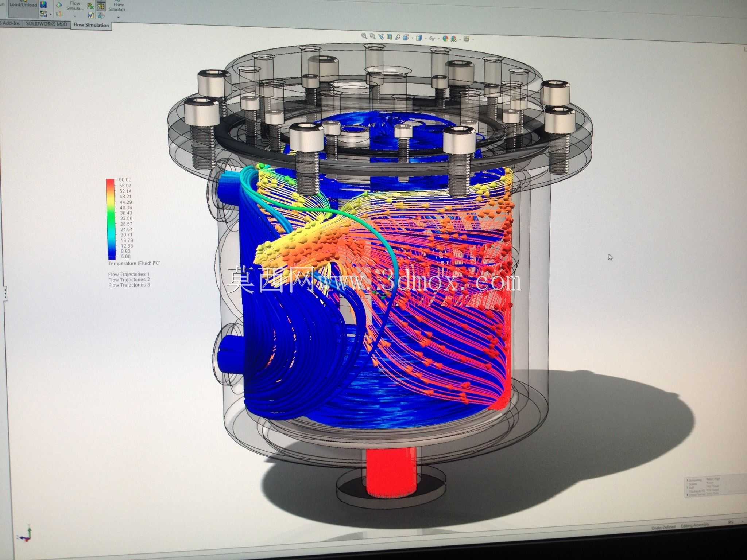Click the orange icon below the green diamond
Screen dimensions: 747x560
(x=59, y=14)
